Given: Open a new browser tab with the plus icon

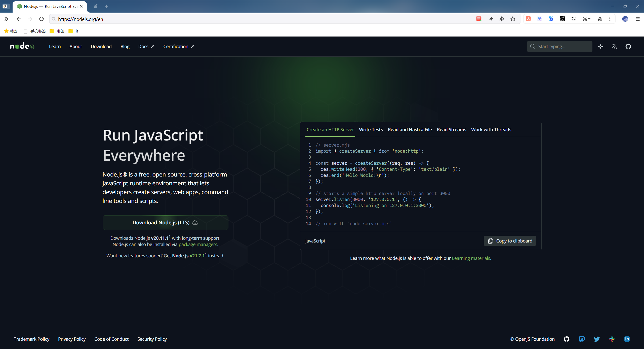Looking at the screenshot, I should tap(106, 6).
